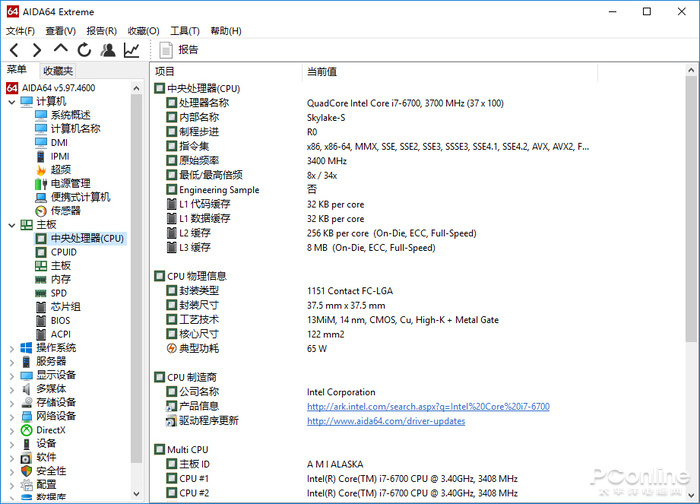The height and width of the screenshot is (504, 700).
Task: Click the 传感器 gauge icon
Action: (41, 211)
